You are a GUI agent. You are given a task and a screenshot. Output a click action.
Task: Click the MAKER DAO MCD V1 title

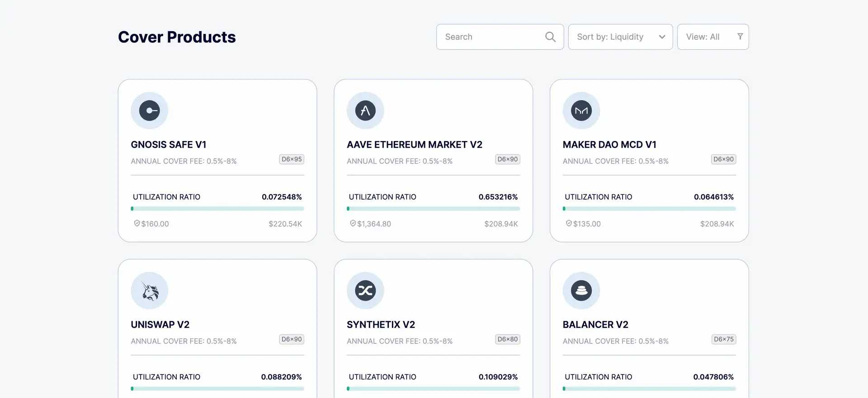tap(609, 145)
